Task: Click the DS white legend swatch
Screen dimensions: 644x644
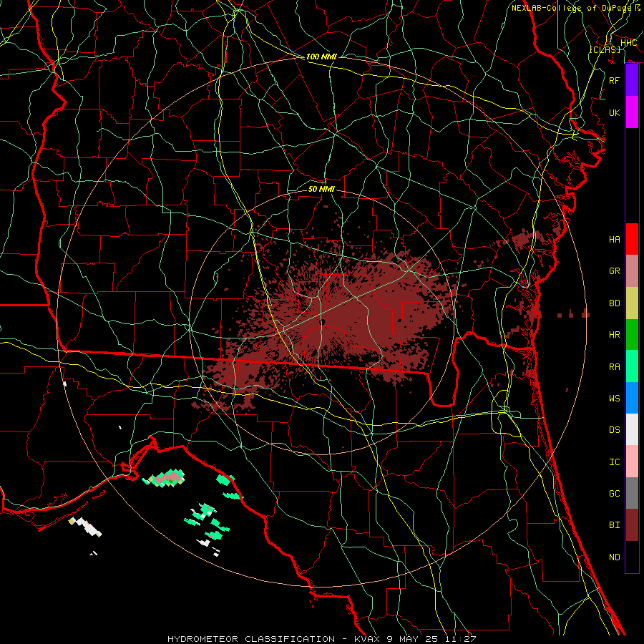Action: tap(632, 429)
